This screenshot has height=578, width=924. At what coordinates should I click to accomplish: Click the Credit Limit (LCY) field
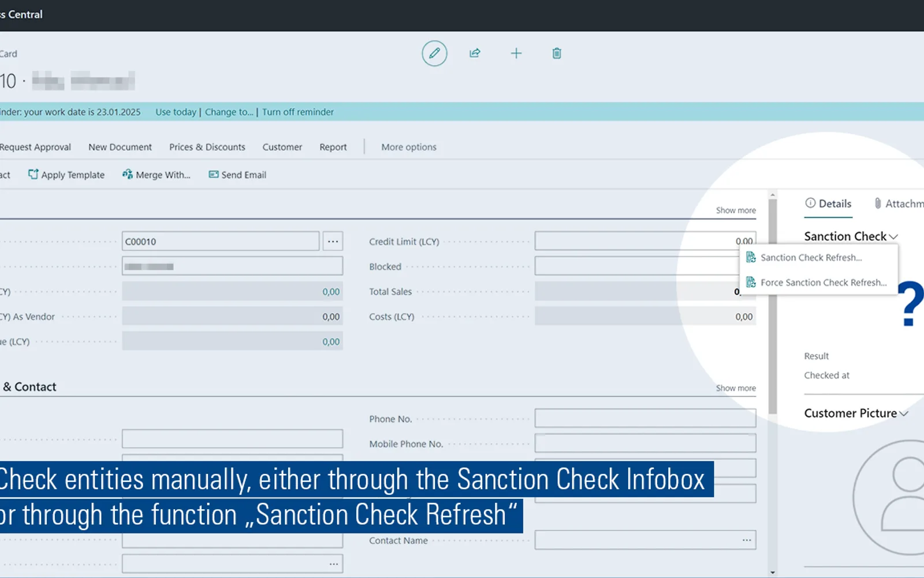point(645,240)
